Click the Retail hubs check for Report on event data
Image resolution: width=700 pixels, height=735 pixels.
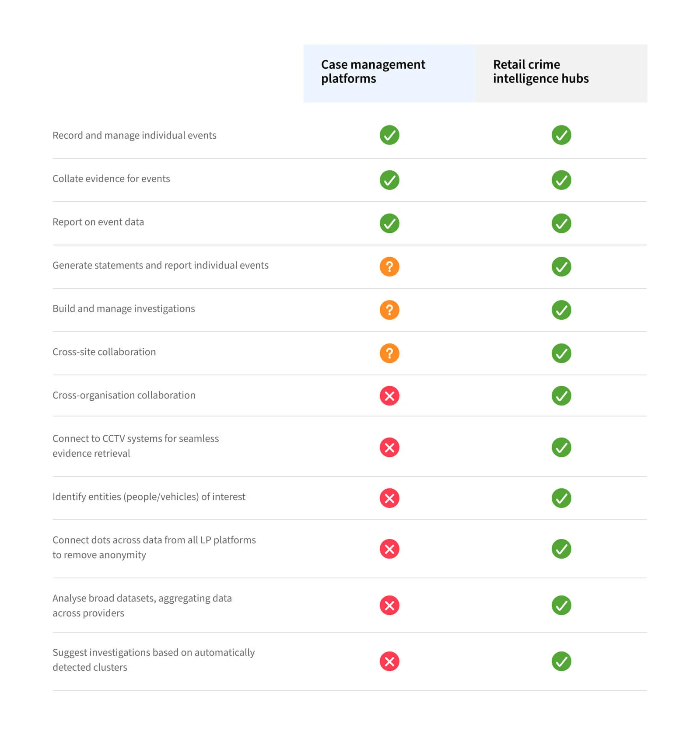[561, 223]
